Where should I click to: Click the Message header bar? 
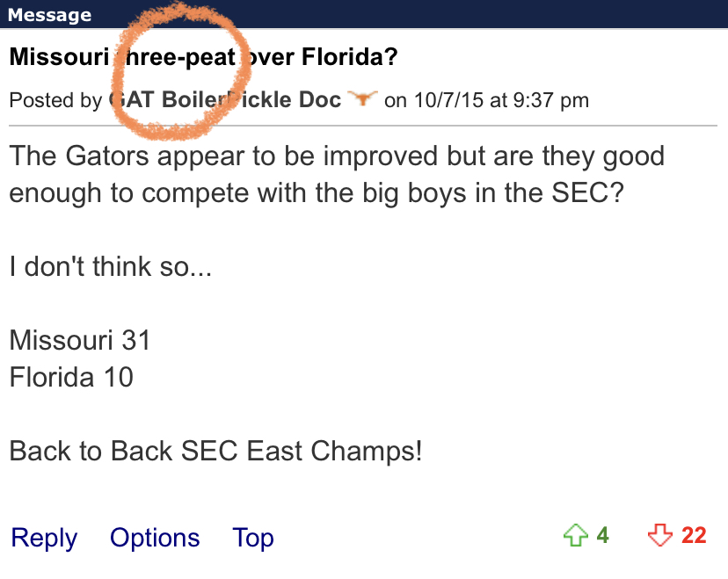(x=364, y=15)
